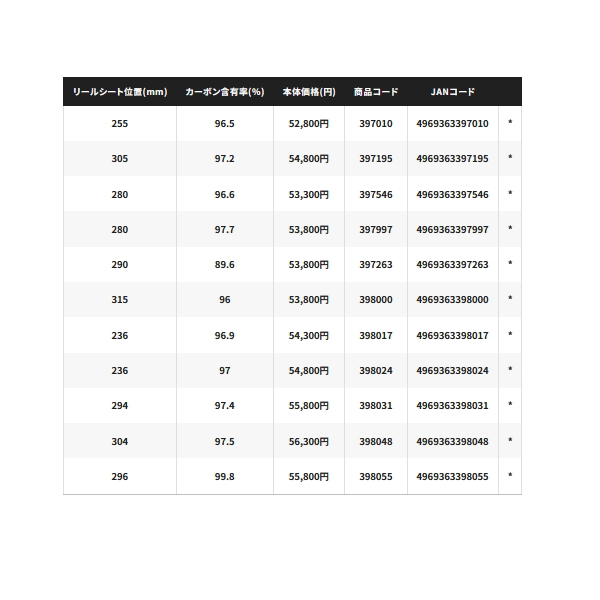Click the カーボン含有率(%) column header
The height and width of the screenshot is (600, 600).
click(x=225, y=92)
